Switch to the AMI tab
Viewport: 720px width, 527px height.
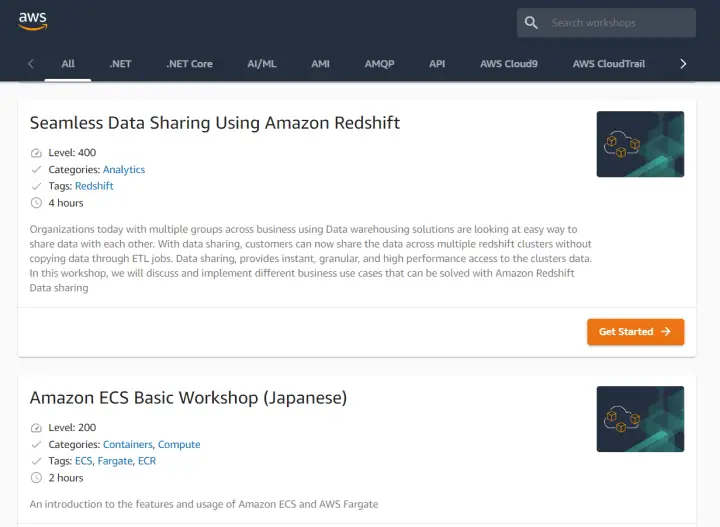pyautogui.click(x=320, y=64)
